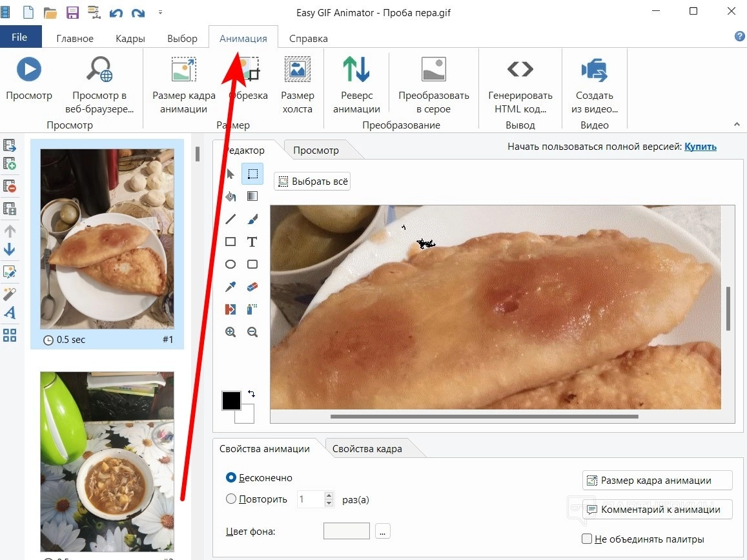Generate HTML code
This screenshot has width=747, height=560.
pos(520,86)
